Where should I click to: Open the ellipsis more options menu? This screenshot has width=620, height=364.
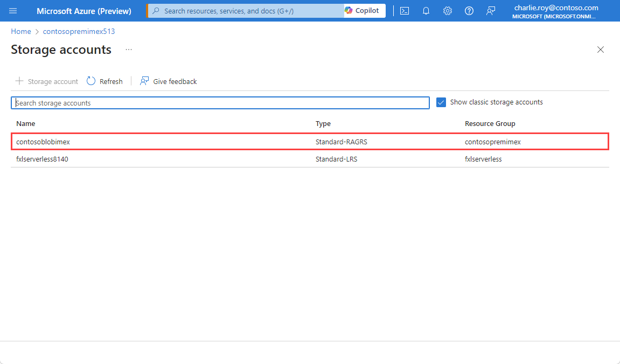(129, 50)
